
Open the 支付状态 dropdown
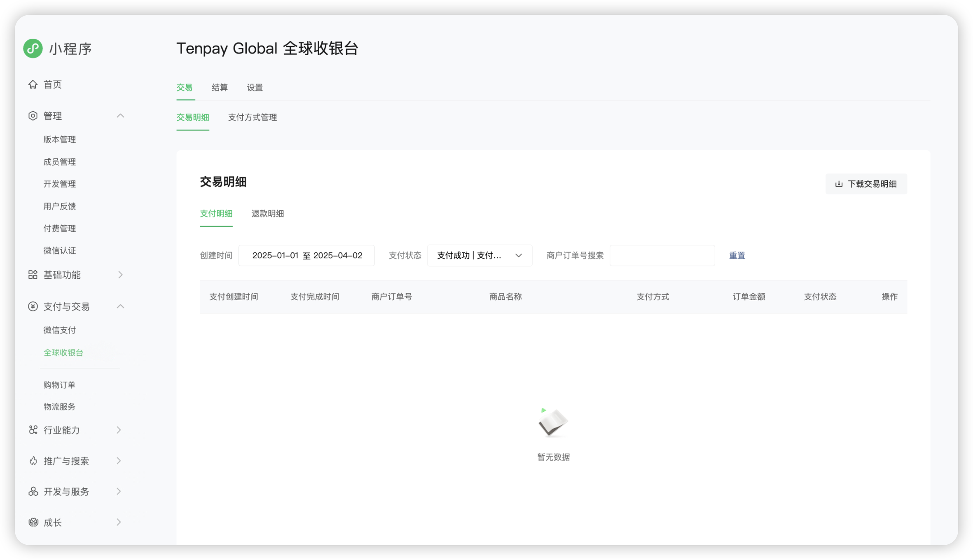click(x=480, y=256)
